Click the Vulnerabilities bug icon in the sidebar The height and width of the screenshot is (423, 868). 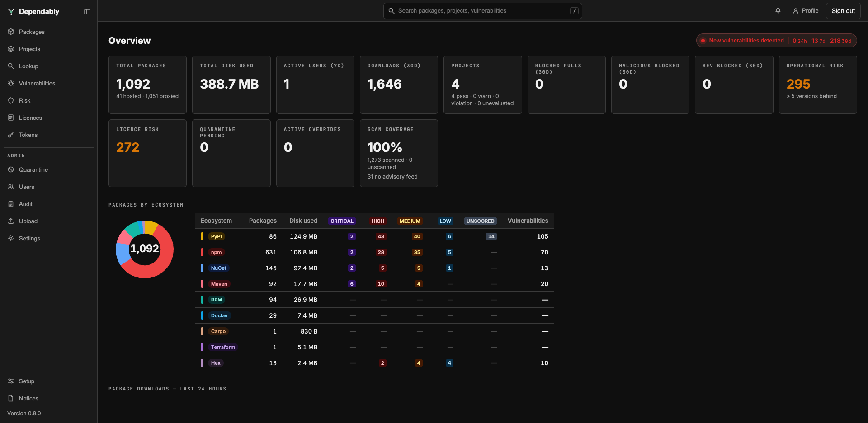point(11,83)
